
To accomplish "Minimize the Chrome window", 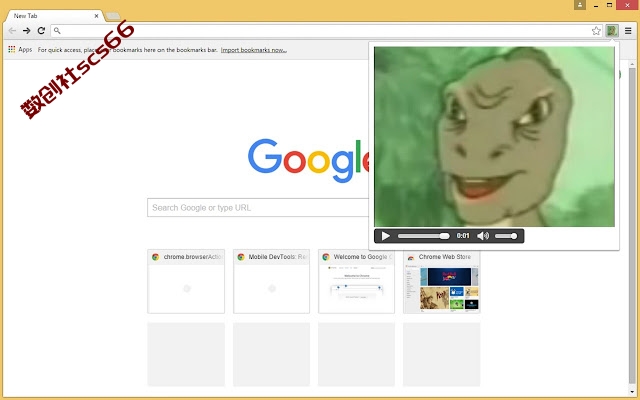I will [596, 5].
